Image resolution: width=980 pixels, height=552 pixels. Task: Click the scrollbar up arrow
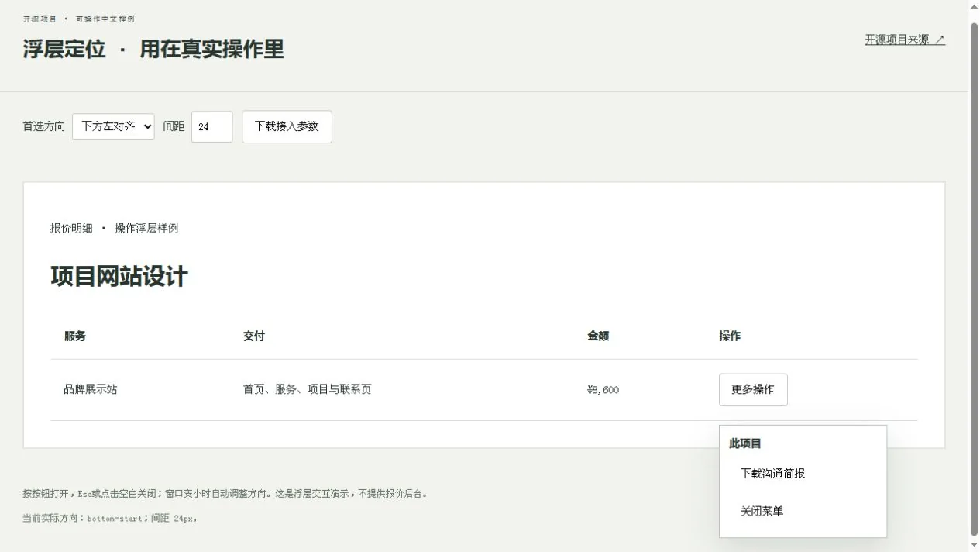(x=974, y=5)
